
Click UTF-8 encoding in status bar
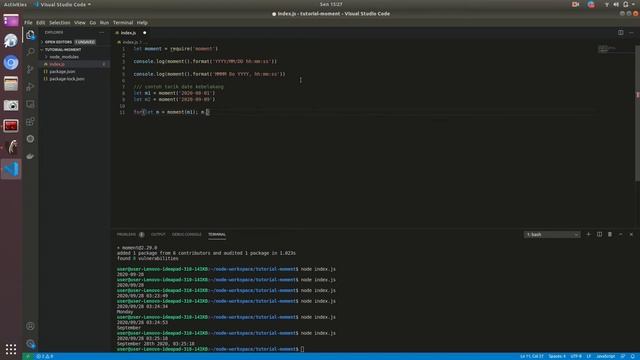coord(576,356)
